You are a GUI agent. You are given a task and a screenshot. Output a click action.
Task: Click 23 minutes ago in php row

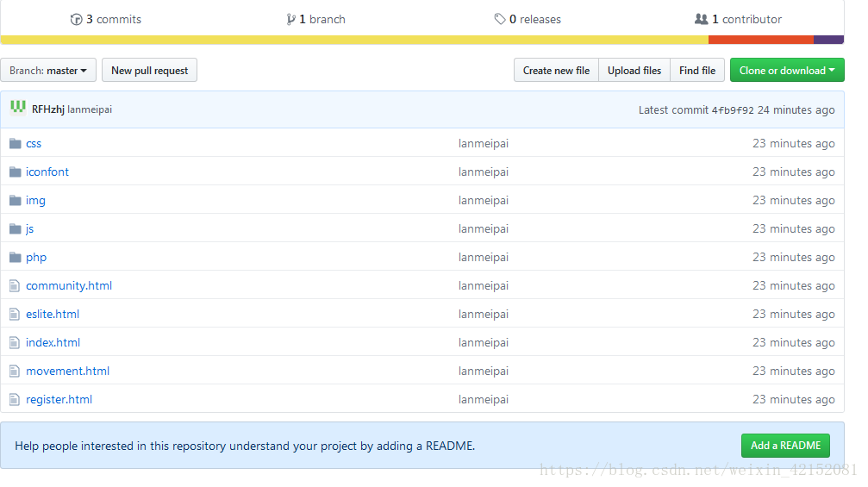pos(793,258)
